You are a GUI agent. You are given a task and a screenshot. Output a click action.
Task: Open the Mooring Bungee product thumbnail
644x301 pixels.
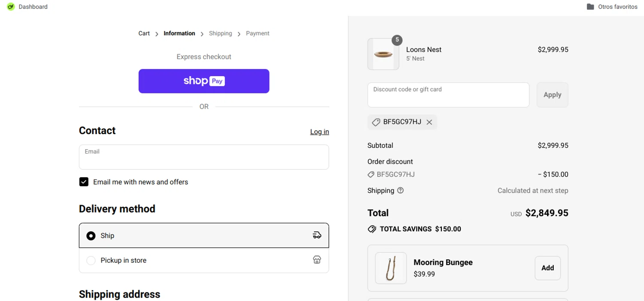391,268
